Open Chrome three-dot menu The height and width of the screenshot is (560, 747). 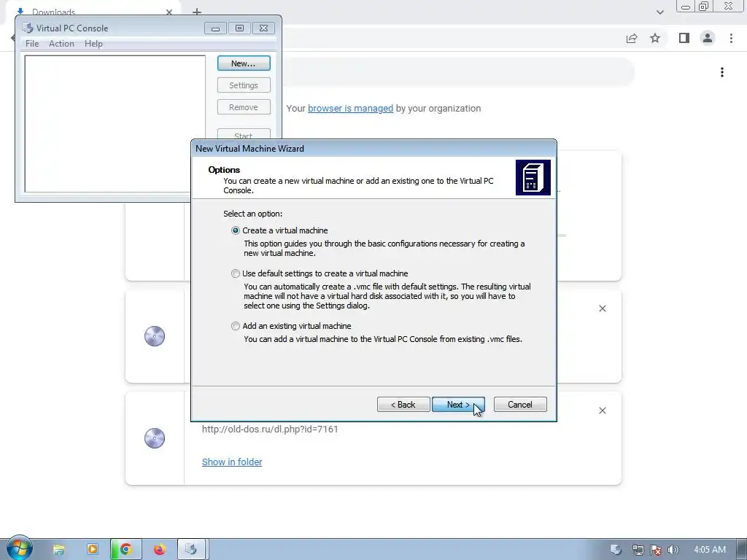[x=731, y=38]
